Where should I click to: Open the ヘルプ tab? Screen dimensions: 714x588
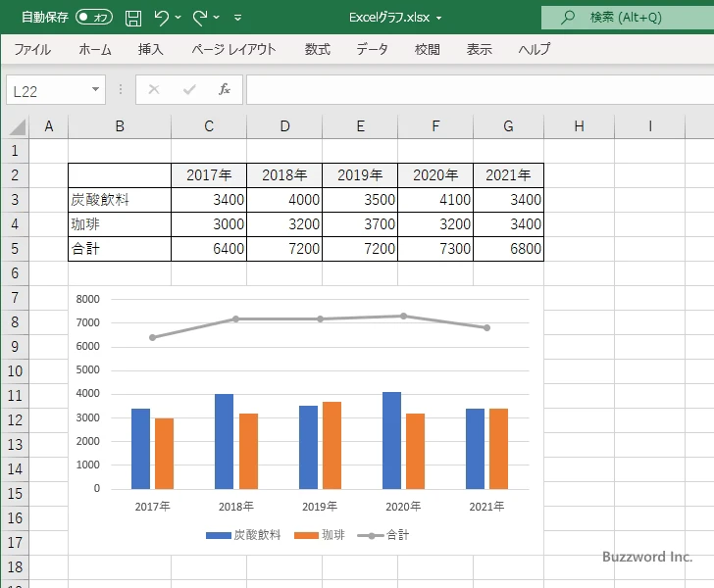click(535, 49)
